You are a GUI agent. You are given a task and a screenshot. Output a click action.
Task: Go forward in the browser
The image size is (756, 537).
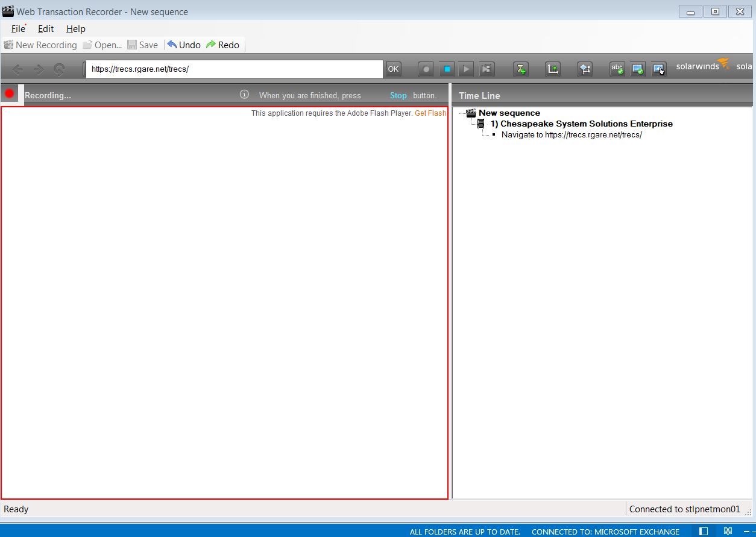tap(39, 69)
